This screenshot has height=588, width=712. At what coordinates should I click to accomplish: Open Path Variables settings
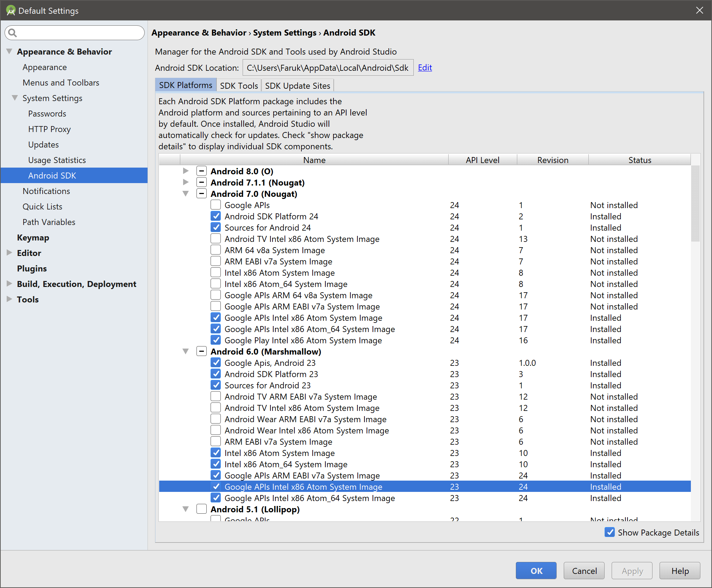click(x=49, y=222)
